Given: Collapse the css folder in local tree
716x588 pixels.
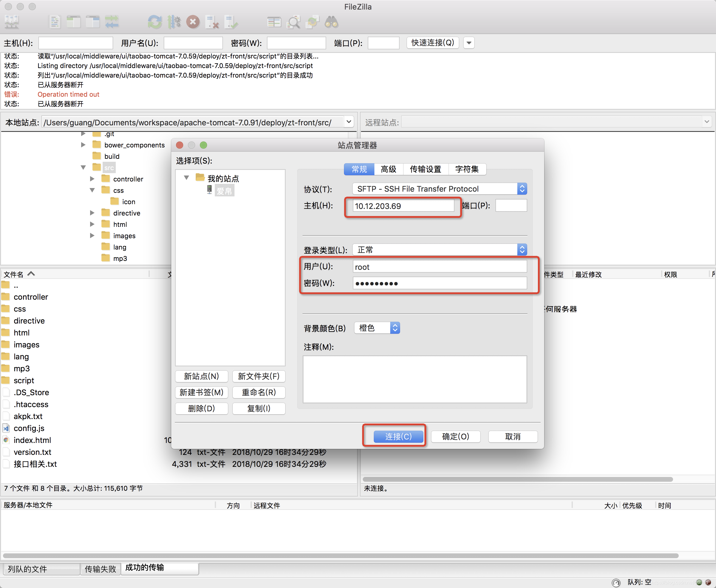Looking at the screenshot, I should pos(92,190).
